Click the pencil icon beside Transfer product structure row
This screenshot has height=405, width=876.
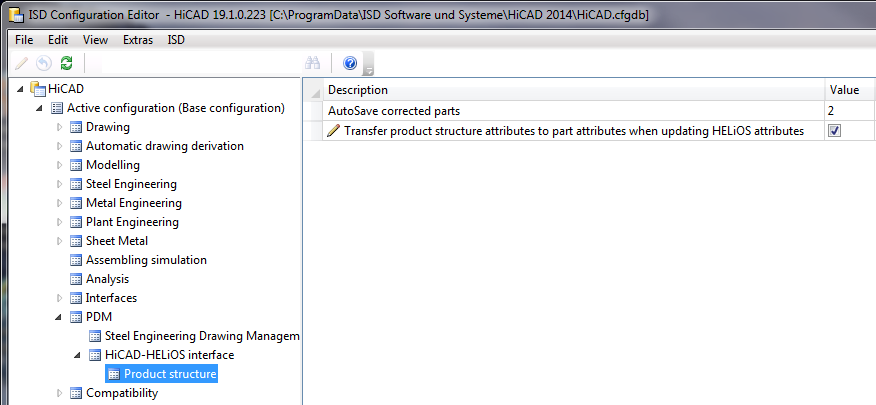click(x=333, y=131)
